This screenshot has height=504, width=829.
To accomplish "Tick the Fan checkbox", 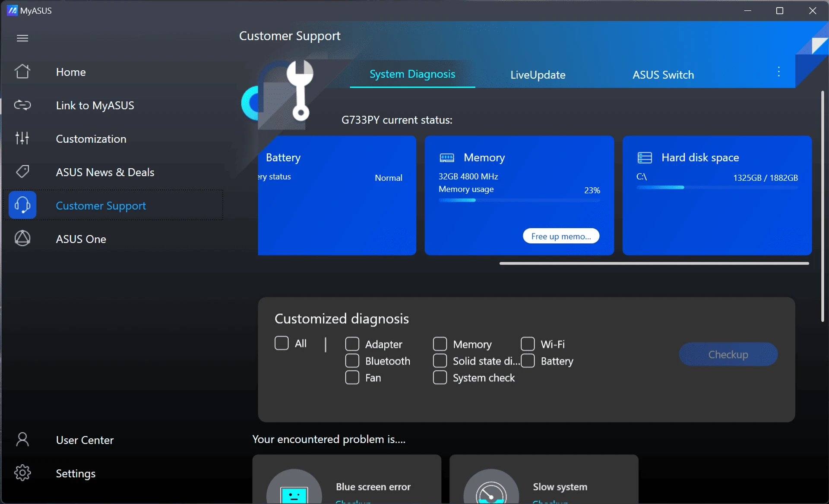I will 352,377.
